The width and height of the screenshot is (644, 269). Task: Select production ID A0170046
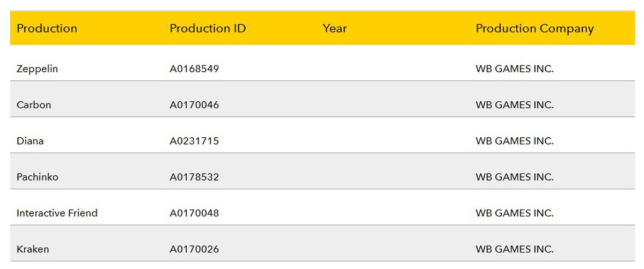(194, 105)
